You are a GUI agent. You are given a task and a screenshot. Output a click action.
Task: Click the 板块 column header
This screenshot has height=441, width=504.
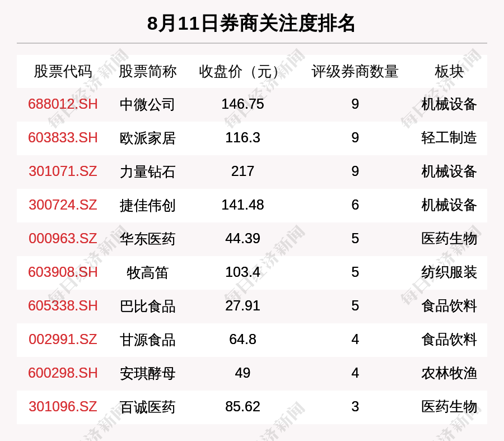coord(449,71)
